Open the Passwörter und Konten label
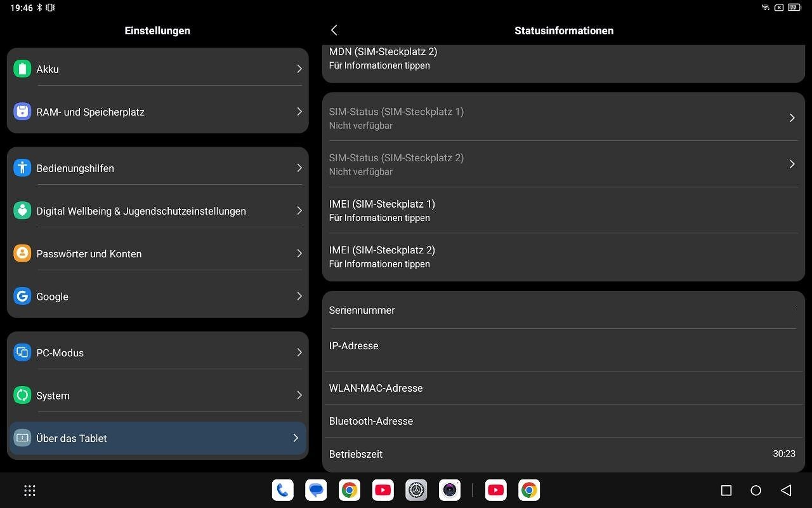812x508 pixels. [x=89, y=253]
